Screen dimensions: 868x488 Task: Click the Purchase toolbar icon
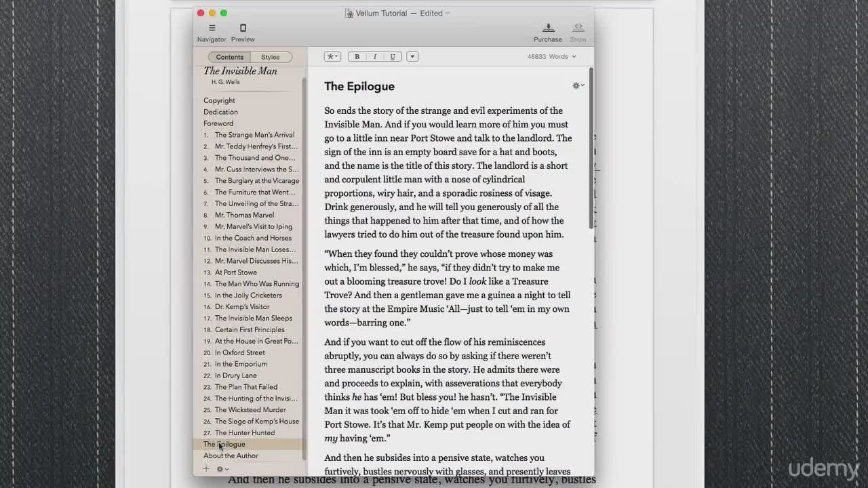548,28
